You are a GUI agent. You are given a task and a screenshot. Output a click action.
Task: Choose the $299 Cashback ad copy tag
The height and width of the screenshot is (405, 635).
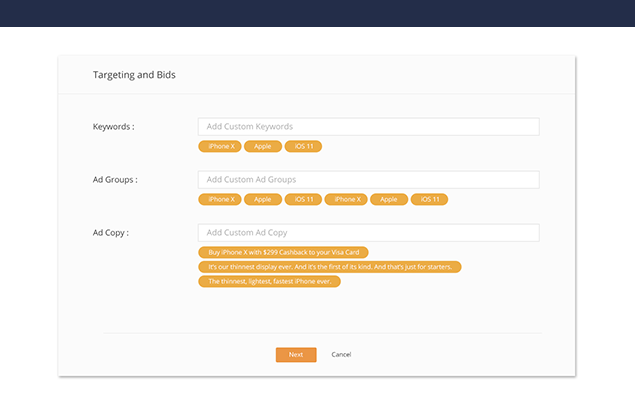(283, 252)
